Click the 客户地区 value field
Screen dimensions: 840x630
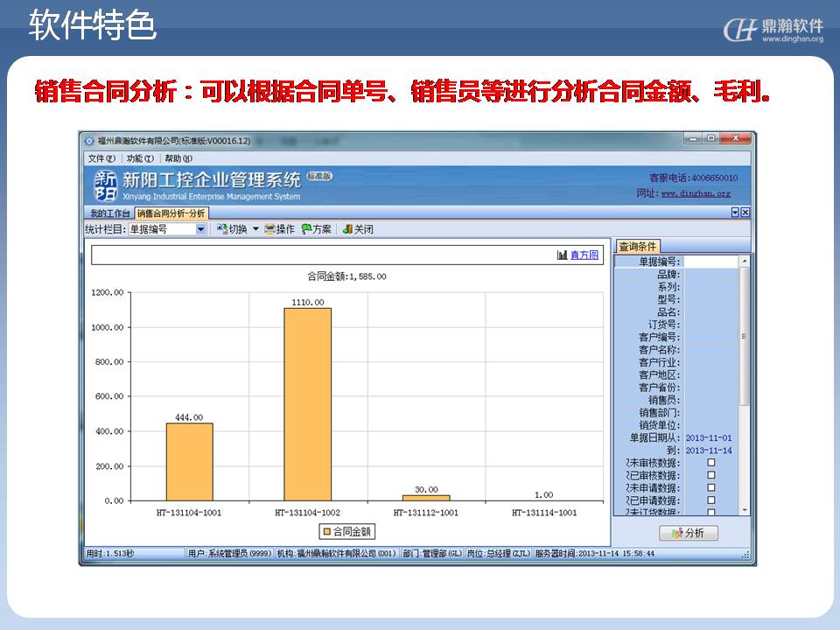(710, 375)
